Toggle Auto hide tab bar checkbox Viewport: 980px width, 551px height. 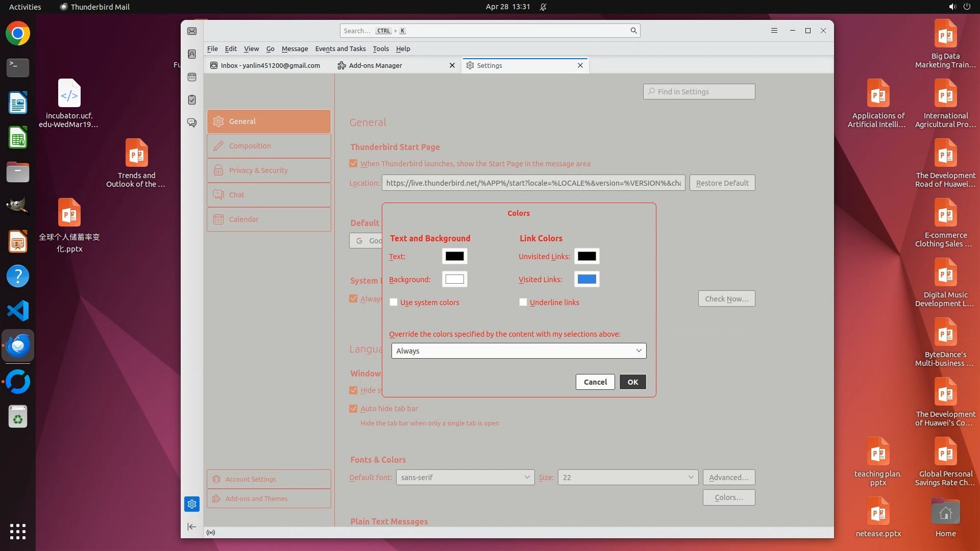353,409
